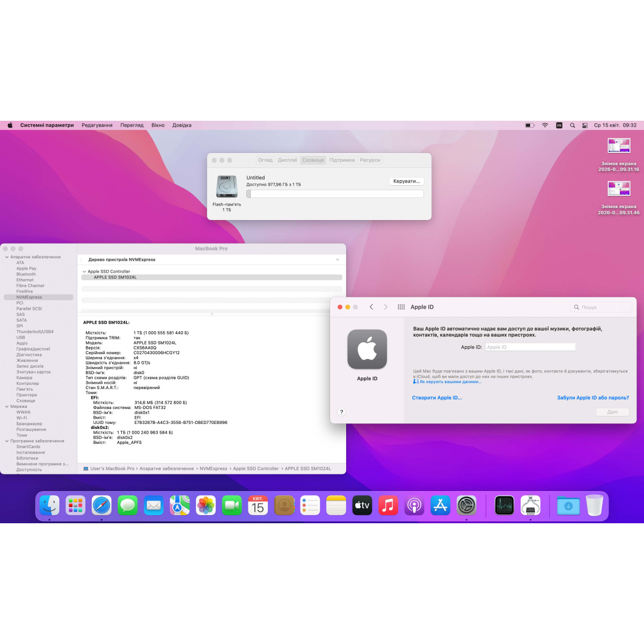The width and height of the screenshot is (644, 644).
Task: Switch to the Підтримка tab
Action: tap(342, 160)
